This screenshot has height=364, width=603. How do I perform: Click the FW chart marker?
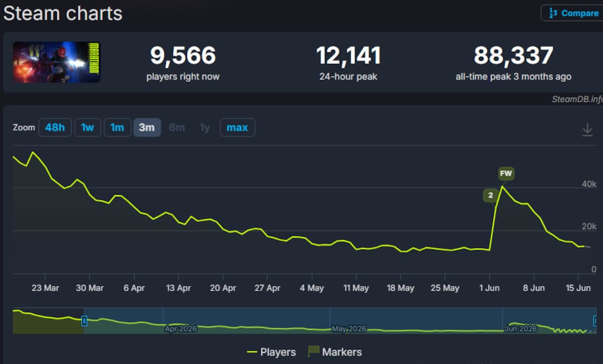[506, 174]
